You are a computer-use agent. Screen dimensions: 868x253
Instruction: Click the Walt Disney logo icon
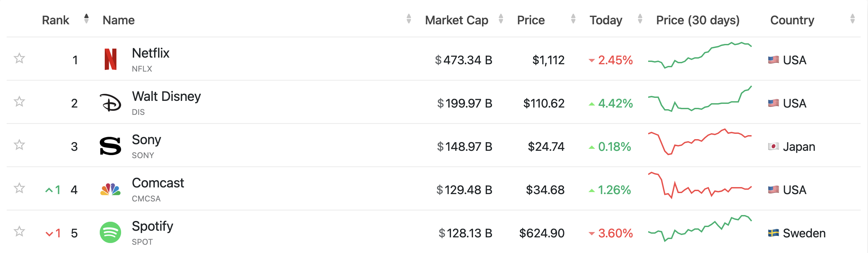click(110, 103)
